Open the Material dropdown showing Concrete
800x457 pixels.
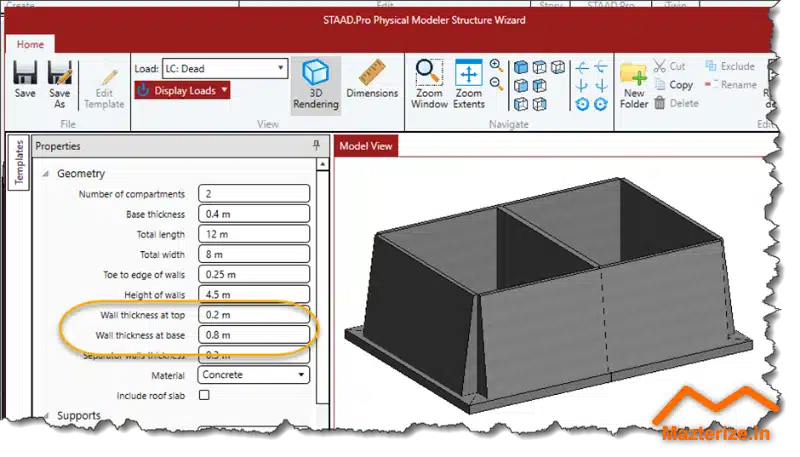point(253,375)
